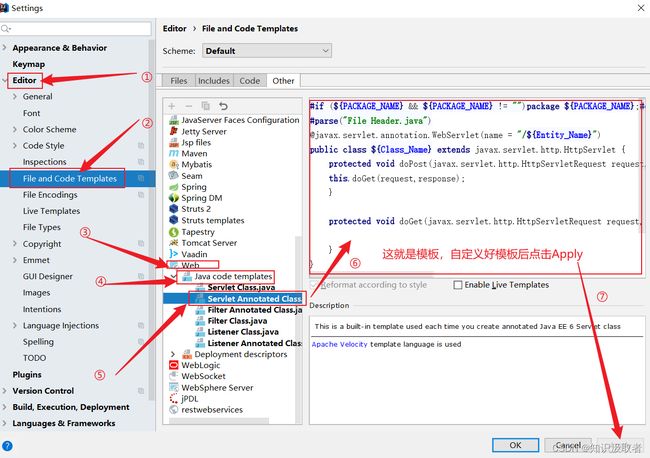The width and height of the screenshot is (650, 458).
Task: Switch to the Files tab
Action: [179, 81]
